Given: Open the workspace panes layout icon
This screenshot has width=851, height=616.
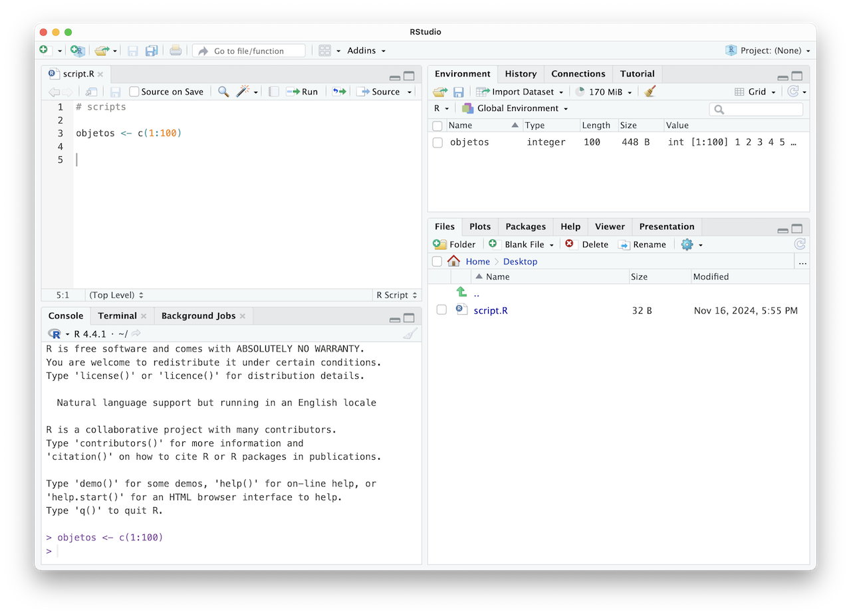Looking at the screenshot, I should [325, 51].
